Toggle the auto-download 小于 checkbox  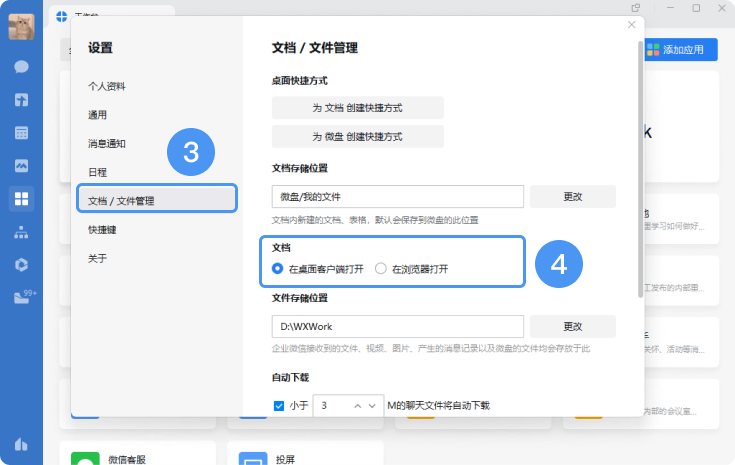pyautogui.click(x=279, y=406)
